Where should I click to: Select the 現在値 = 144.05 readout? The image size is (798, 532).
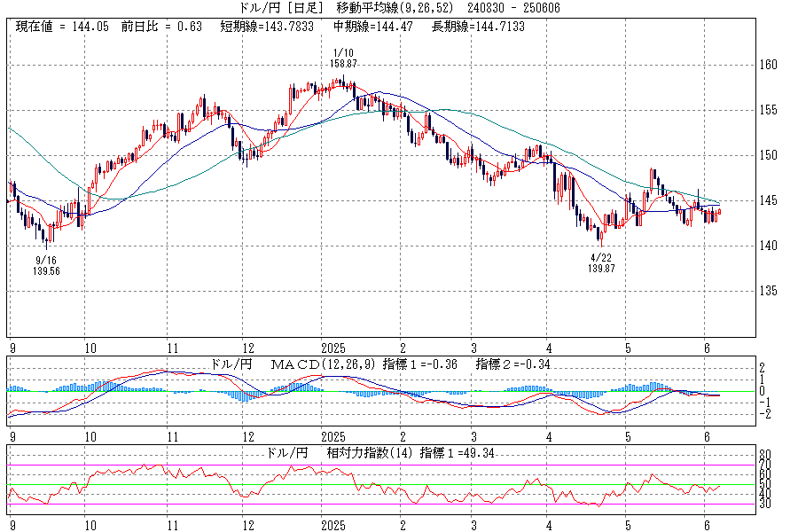click(x=62, y=27)
